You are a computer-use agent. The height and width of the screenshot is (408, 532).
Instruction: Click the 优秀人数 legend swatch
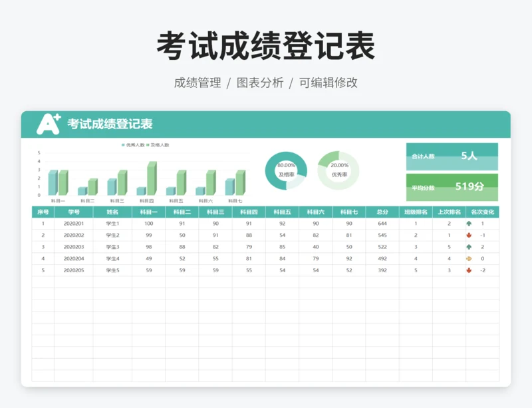[123, 145]
